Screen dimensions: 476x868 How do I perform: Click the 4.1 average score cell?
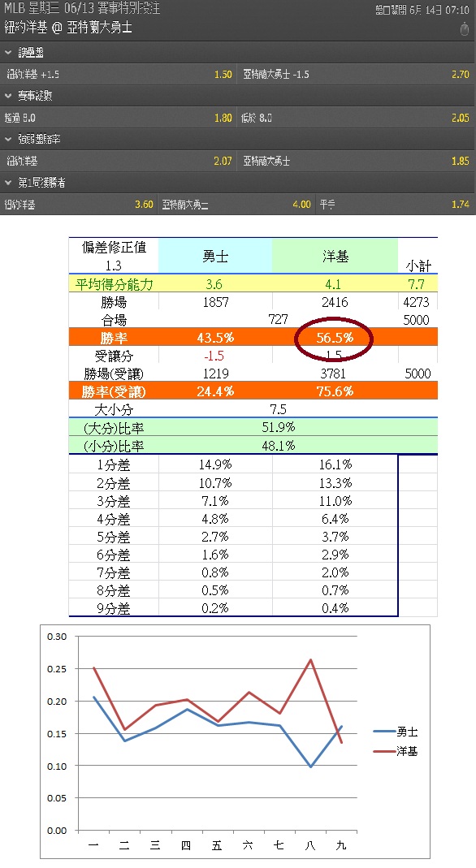point(334,284)
